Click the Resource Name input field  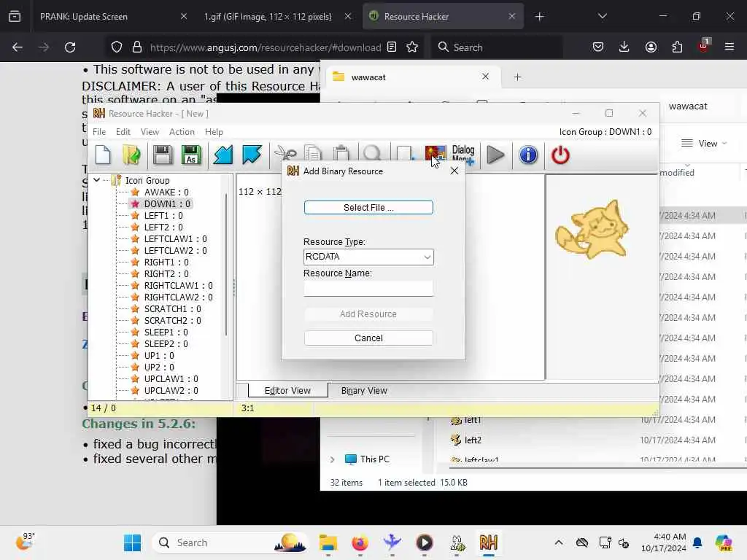click(368, 288)
